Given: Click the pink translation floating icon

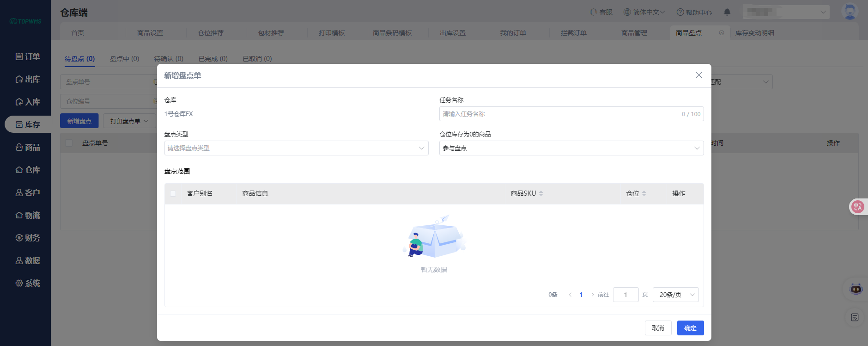Looking at the screenshot, I should coord(858,207).
